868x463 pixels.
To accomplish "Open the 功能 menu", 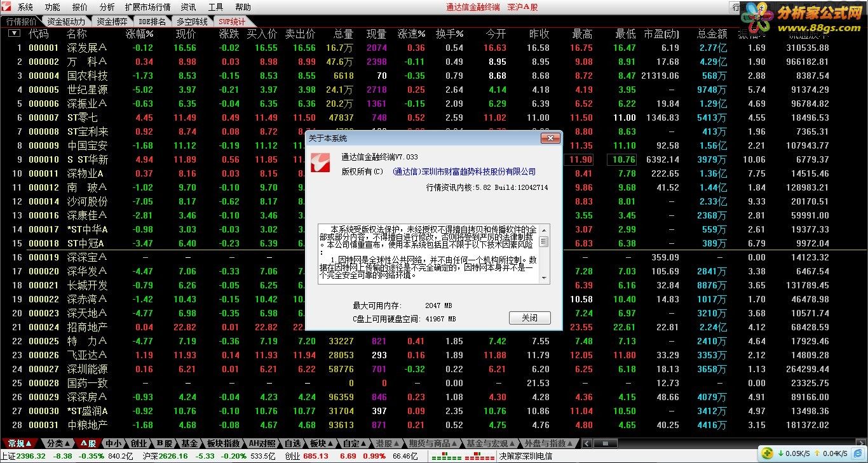I will (53, 7).
